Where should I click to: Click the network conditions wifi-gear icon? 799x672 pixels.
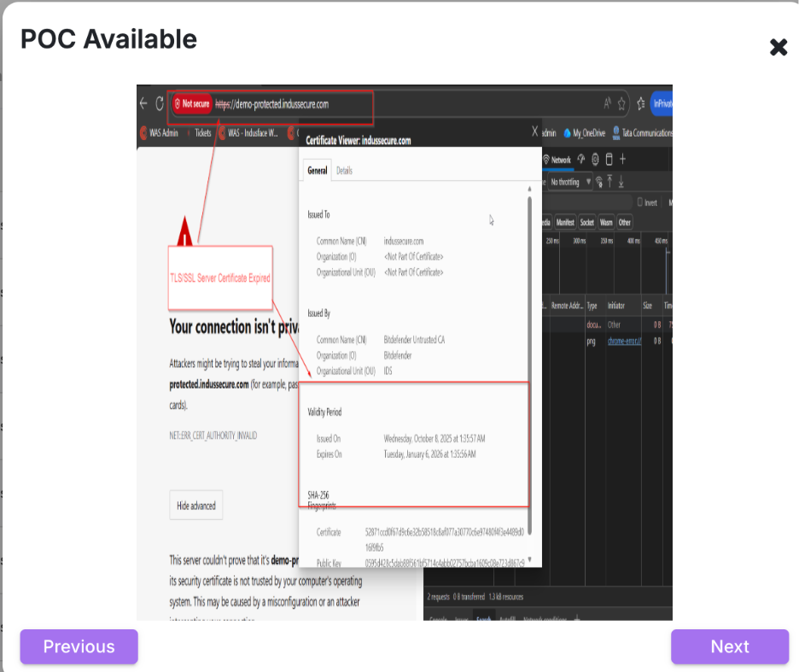point(599,182)
